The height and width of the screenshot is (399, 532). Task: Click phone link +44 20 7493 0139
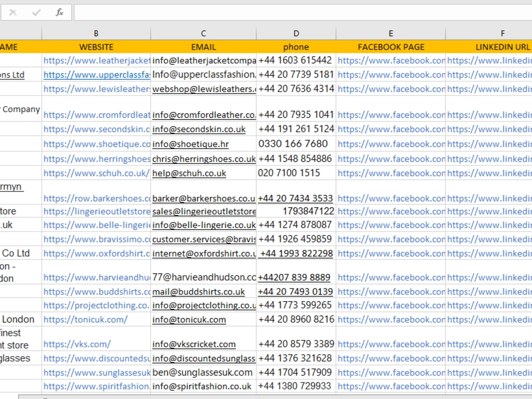point(295,292)
